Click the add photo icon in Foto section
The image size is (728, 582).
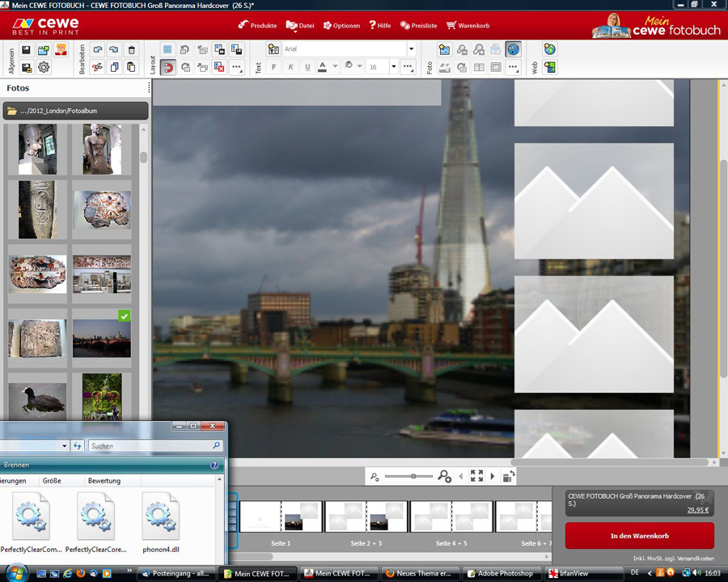pyautogui.click(x=444, y=50)
